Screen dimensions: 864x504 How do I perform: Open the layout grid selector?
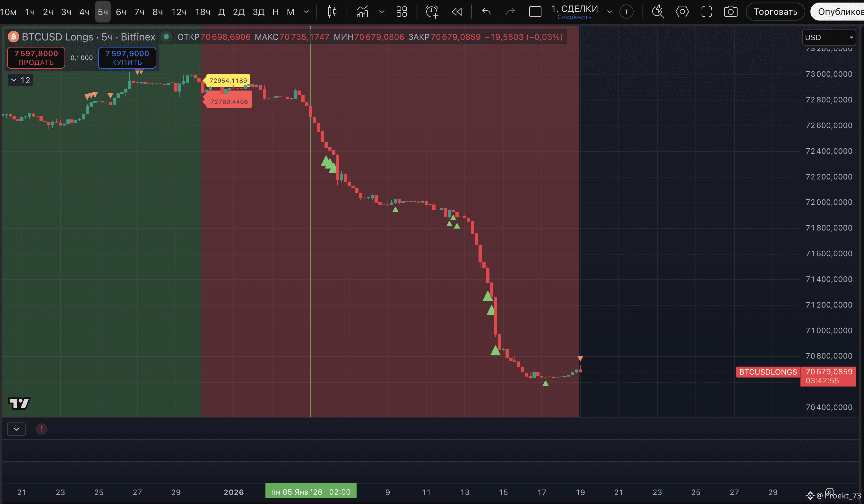(402, 12)
